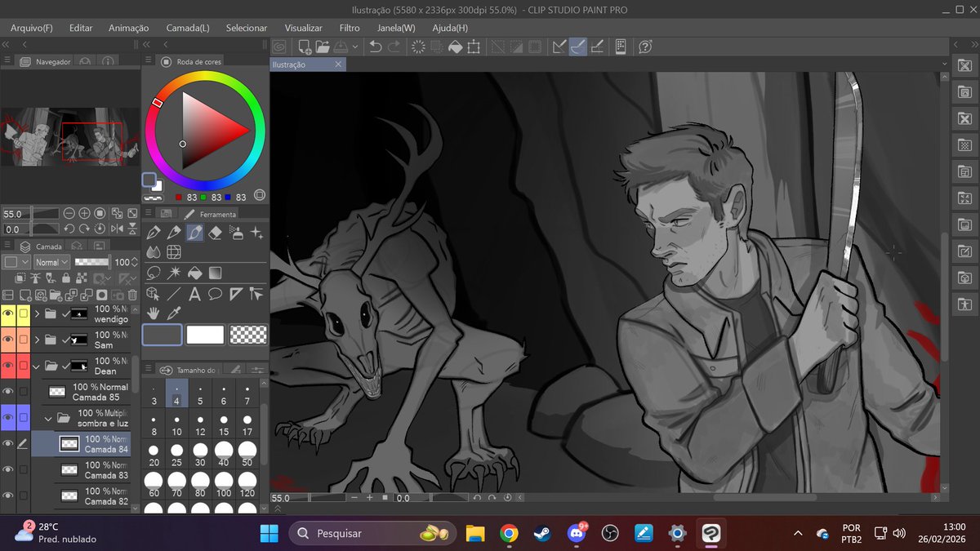Toggle visibility of Camada 85 layer
This screenshot has height=551, width=980.
click(x=9, y=392)
